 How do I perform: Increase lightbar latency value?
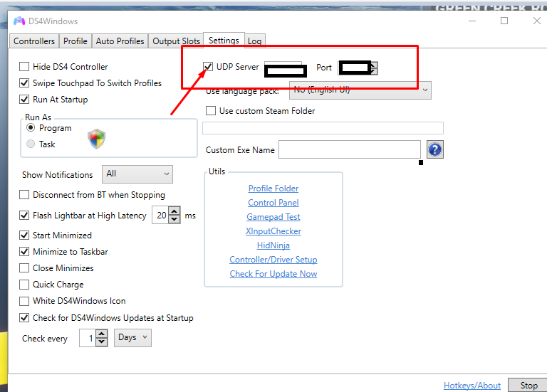(x=174, y=211)
